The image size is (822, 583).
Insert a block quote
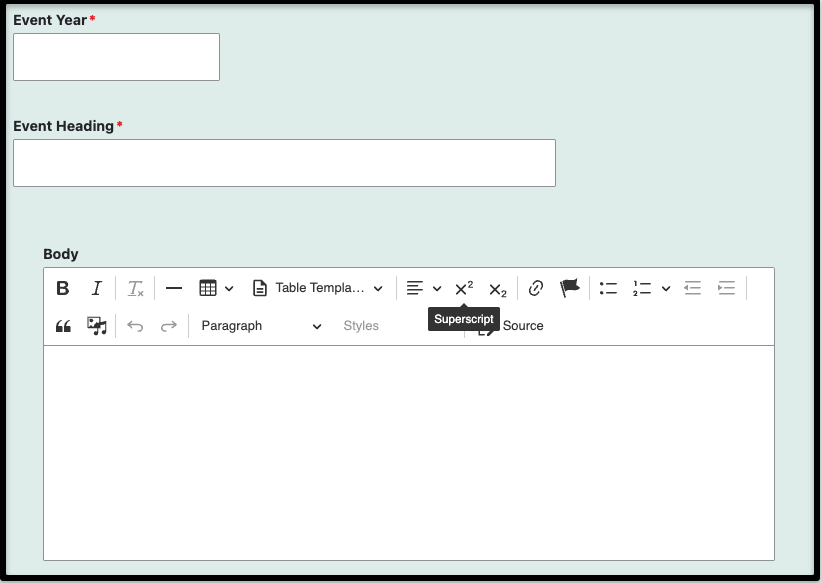point(63,326)
